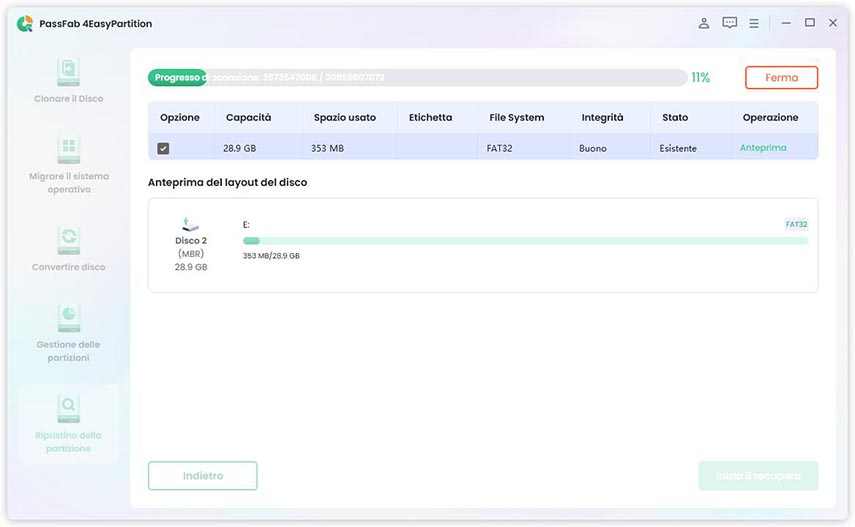Click the Ferma button to stop scanning
The width and height of the screenshot is (855, 527).
pos(781,77)
